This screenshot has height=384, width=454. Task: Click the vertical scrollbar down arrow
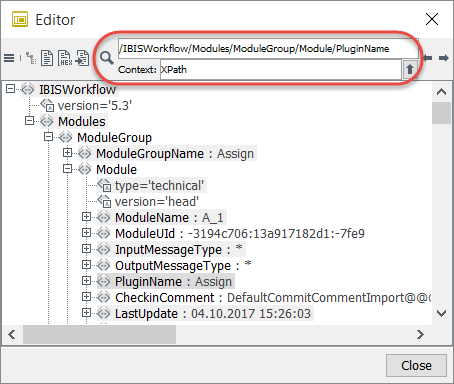[442, 313]
